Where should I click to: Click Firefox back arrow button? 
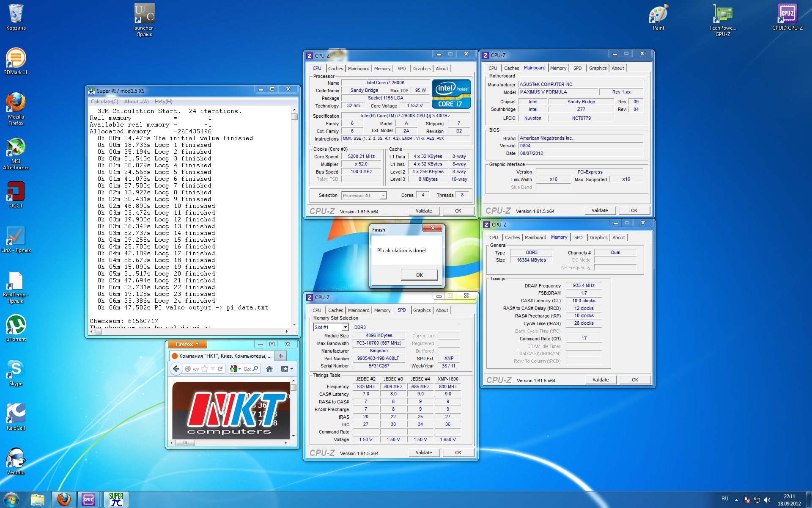176,369
